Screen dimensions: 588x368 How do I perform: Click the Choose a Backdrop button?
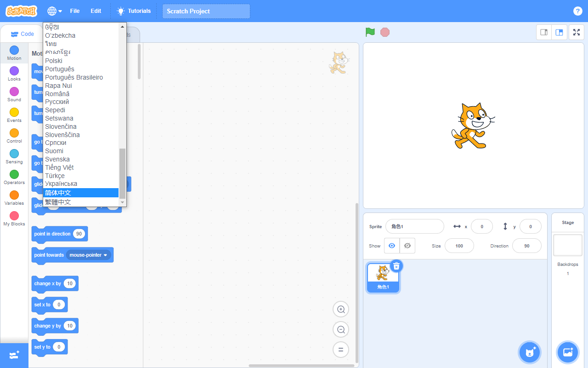568,352
